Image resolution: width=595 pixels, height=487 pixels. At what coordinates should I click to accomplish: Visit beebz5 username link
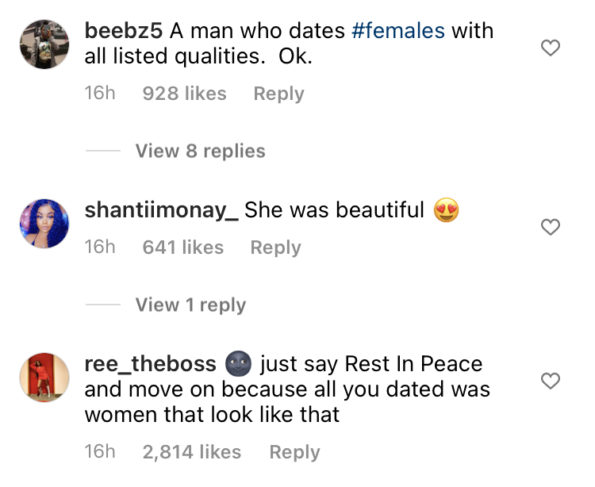click(124, 31)
